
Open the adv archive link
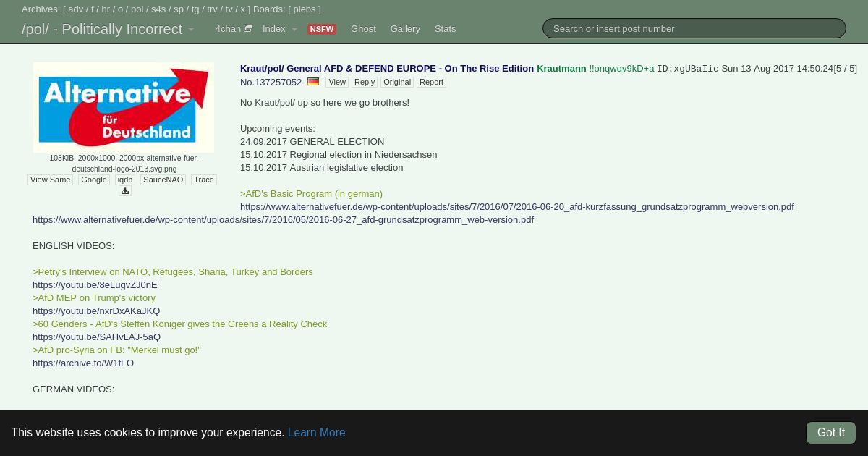pyautogui.click(x=76, y=9)
